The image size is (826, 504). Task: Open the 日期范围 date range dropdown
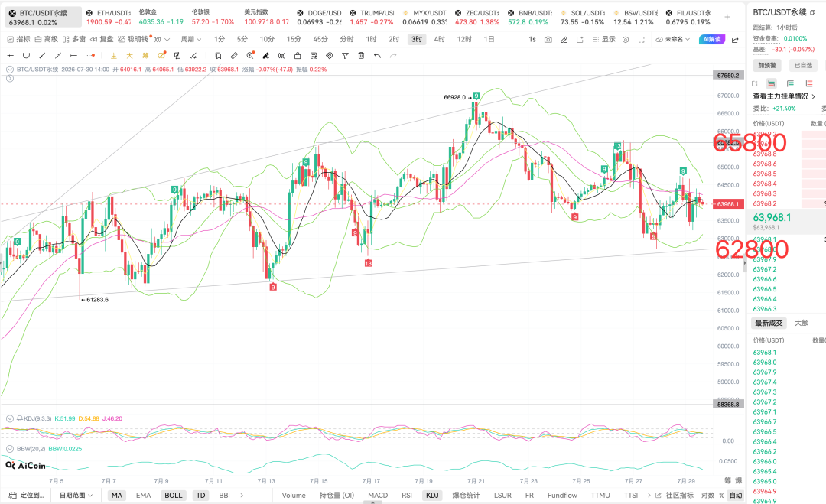tap(76, 495)
